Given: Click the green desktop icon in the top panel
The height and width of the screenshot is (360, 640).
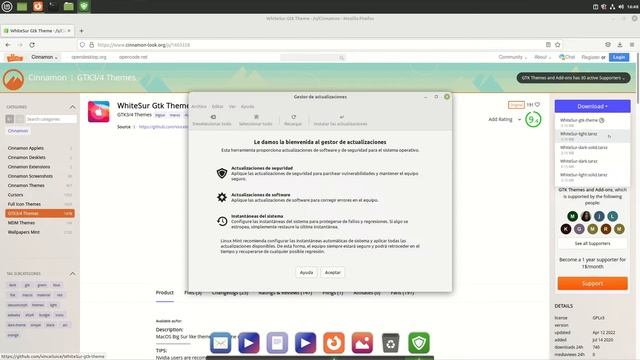Looking at the screenshot, I should 22,7.
